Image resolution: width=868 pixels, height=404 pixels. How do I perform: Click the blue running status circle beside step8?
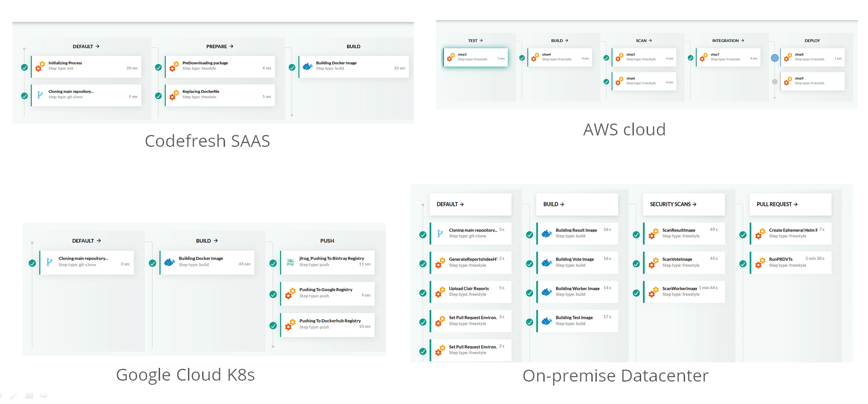775,58
